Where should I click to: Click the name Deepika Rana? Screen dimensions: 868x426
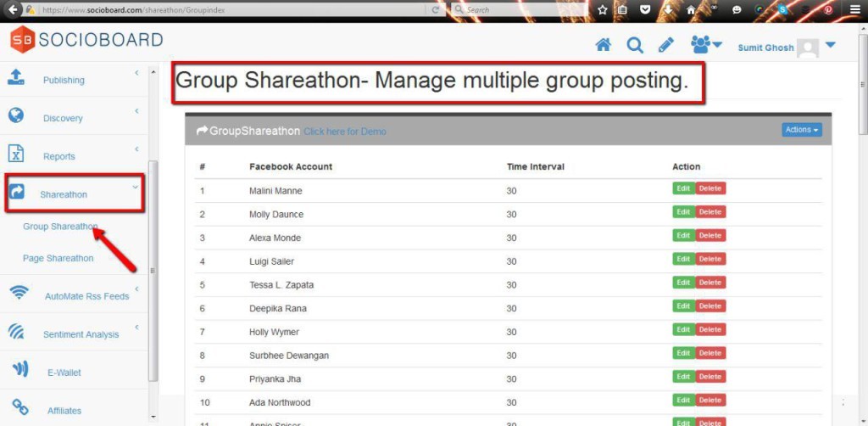(278, 309)
